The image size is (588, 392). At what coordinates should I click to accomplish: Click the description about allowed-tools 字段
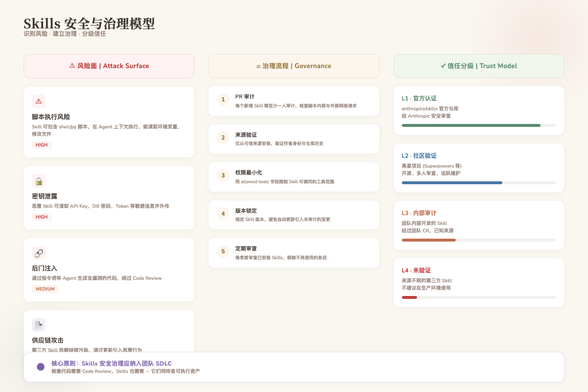[285, 181]
